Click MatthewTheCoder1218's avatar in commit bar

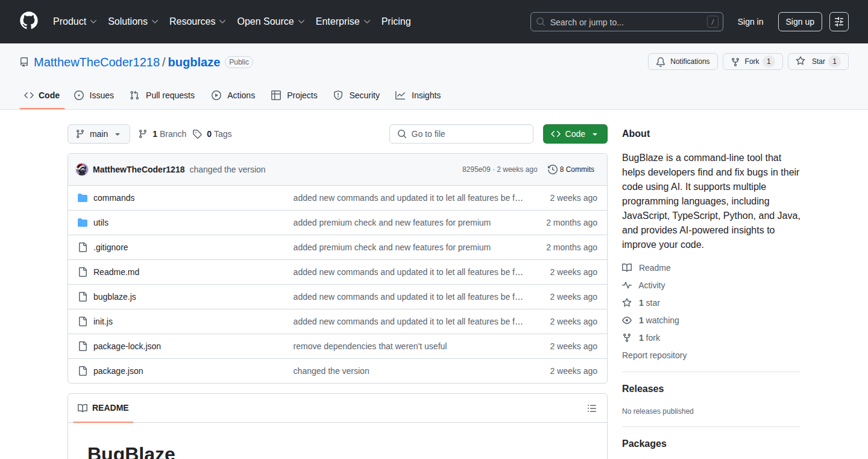(82, 169)
